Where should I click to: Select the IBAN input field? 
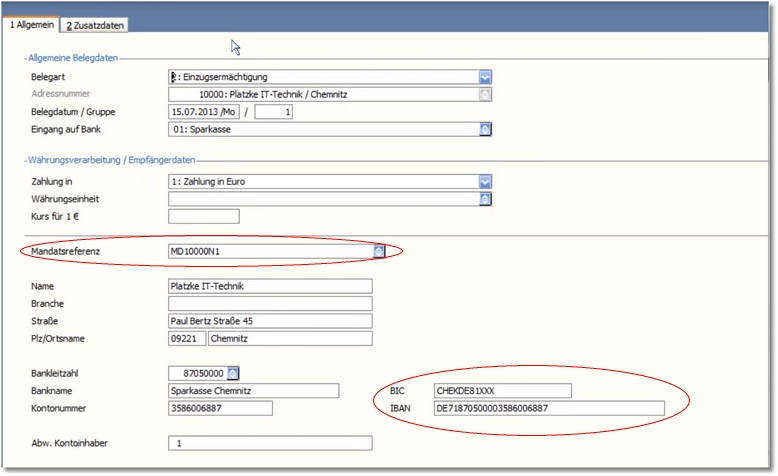click(x=548, y=408)
